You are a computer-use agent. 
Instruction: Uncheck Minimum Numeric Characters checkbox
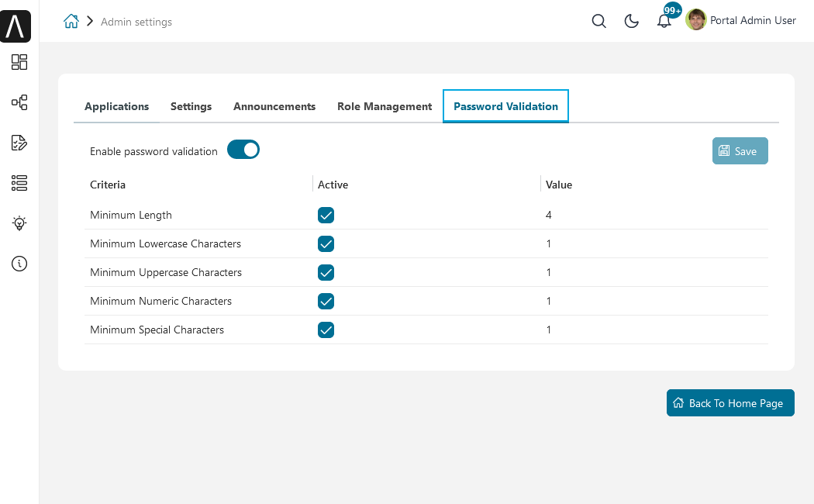click(x=326, y=301)
